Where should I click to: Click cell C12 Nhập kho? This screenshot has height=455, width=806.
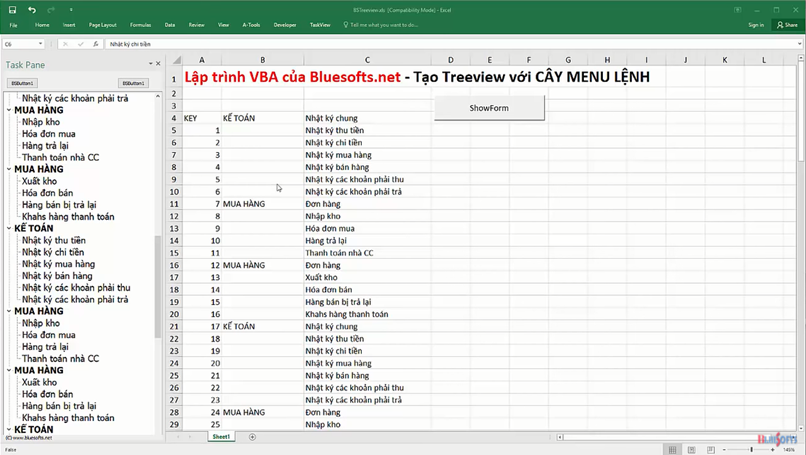(368, 216)
